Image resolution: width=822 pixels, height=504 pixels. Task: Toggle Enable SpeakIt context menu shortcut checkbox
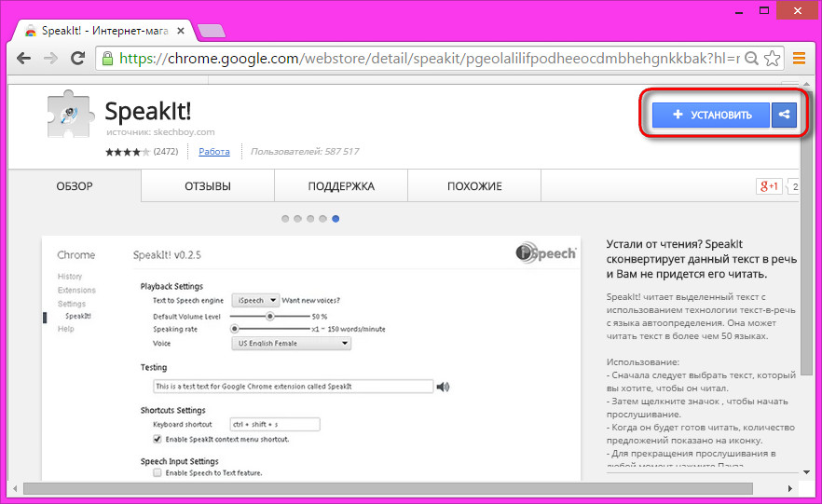[x=158, y=439]
